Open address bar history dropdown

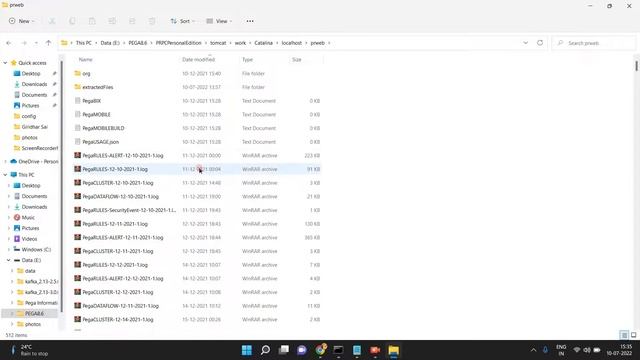tap(525, 43)
